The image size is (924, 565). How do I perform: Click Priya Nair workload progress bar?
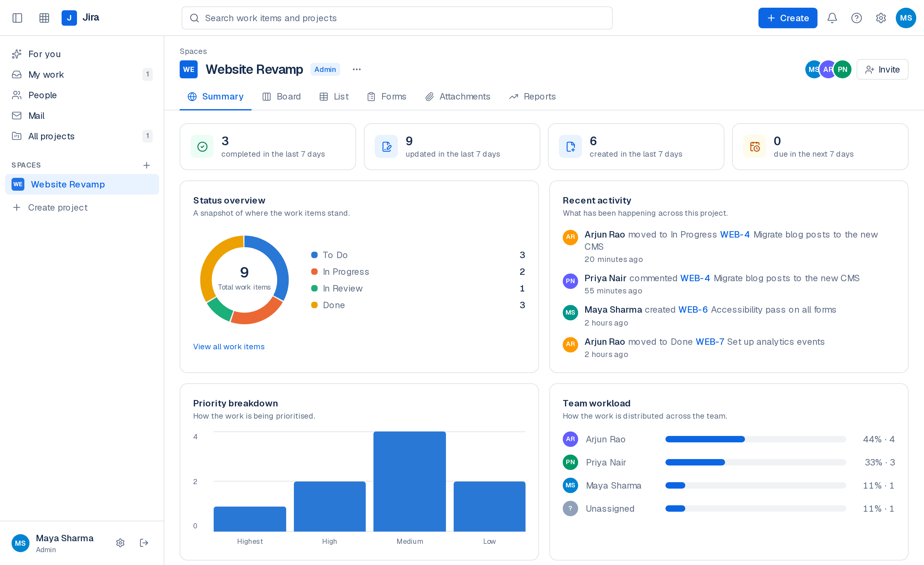[x=756, y=463]
